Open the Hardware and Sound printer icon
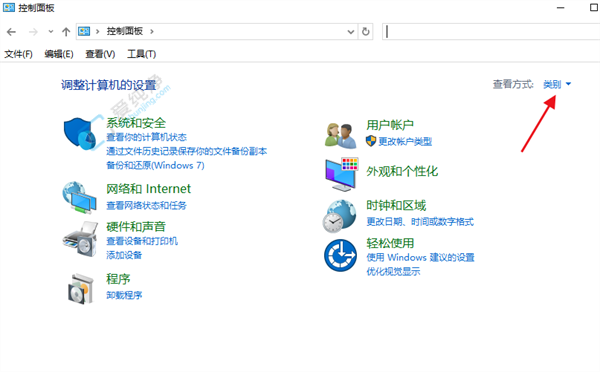Screen dimensions: 600x372 pos(80,239)
